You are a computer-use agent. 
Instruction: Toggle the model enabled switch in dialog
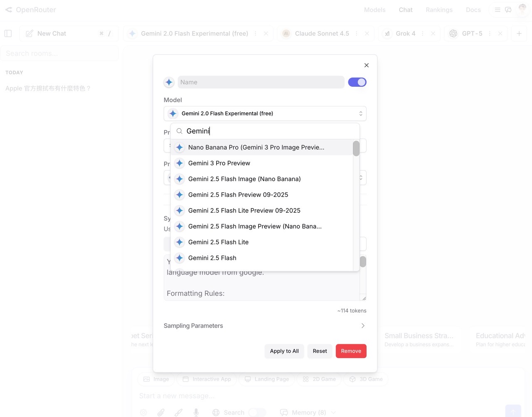[x=357, y=82]
